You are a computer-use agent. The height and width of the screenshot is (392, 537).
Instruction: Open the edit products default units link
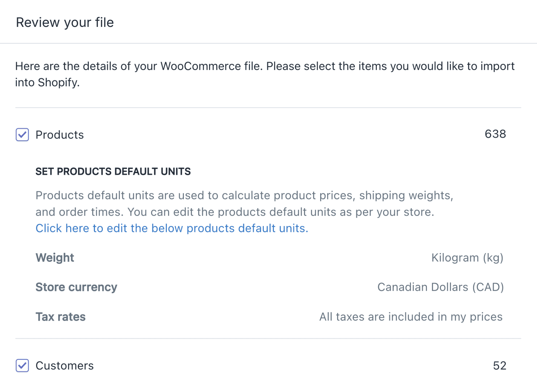[x=172, y=228]
